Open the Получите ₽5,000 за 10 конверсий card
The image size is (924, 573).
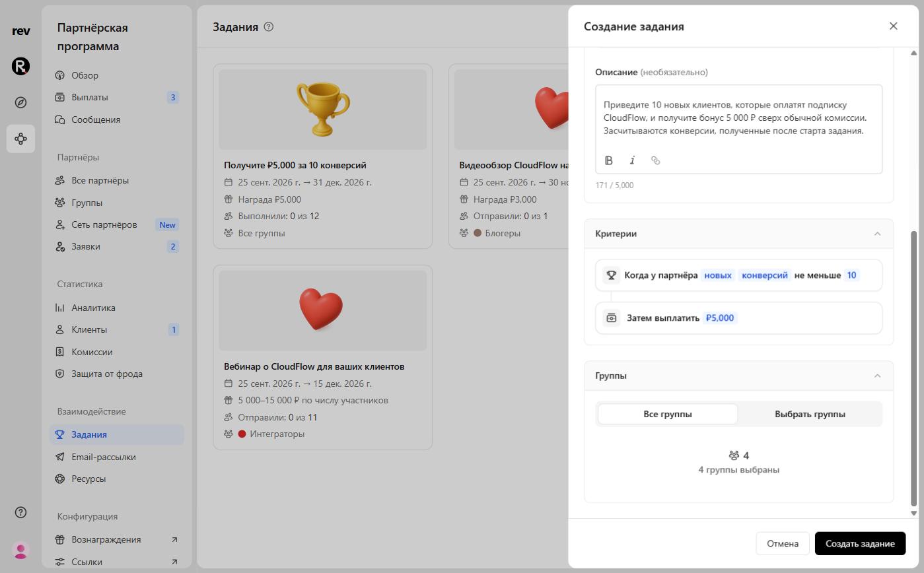322,156
